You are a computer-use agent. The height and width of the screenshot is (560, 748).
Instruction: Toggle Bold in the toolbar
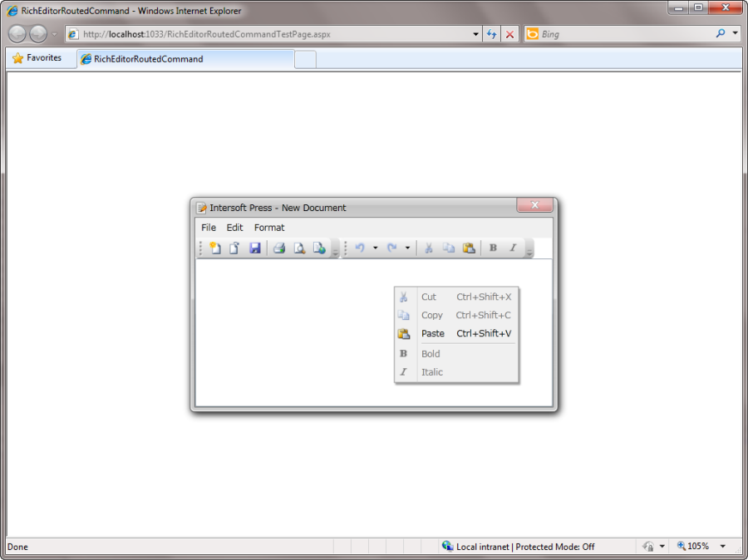[x=493, y=248]
